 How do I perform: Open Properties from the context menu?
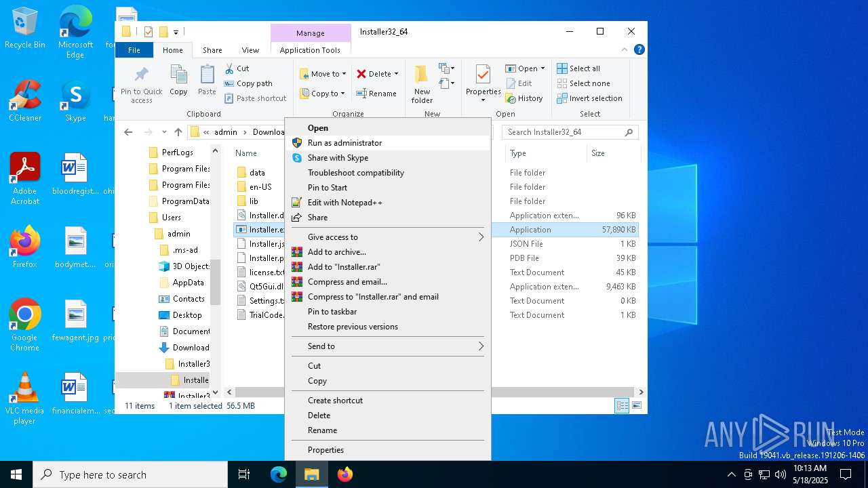(x=387, y=450)
